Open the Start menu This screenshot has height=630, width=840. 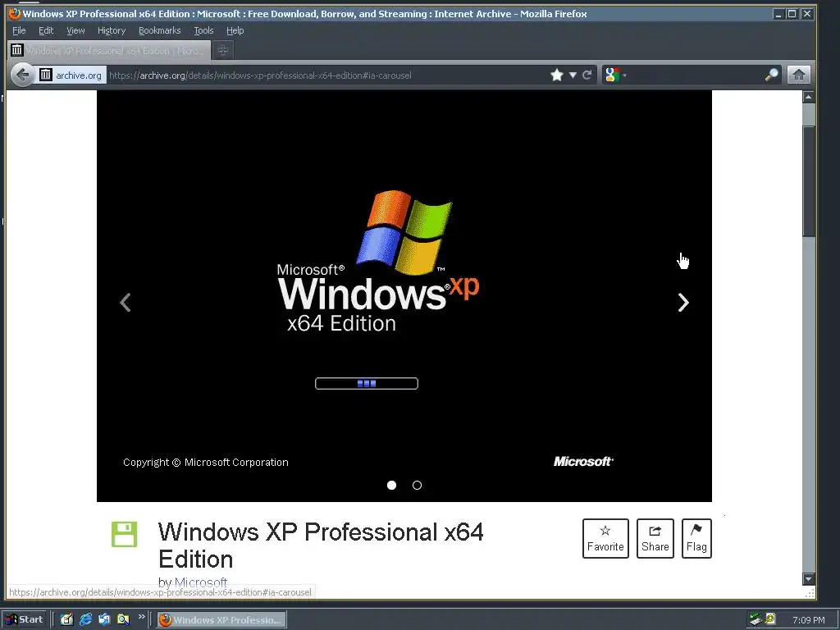point(25,620)
